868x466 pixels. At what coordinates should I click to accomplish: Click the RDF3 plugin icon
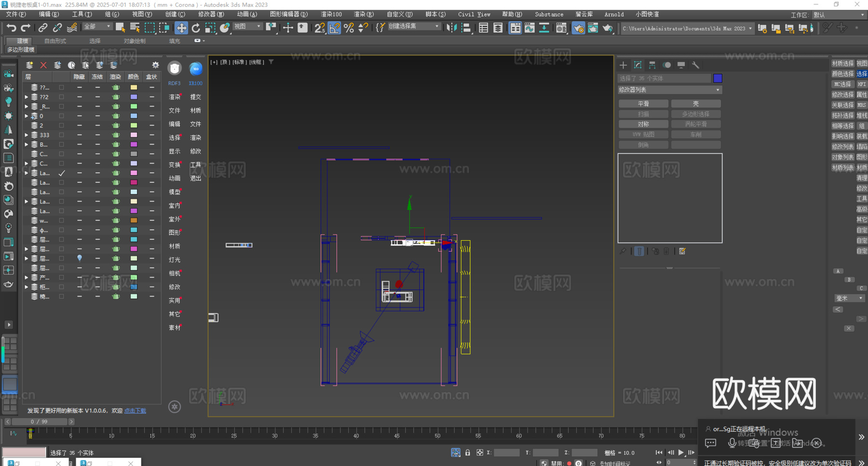[x=175, y=69]
